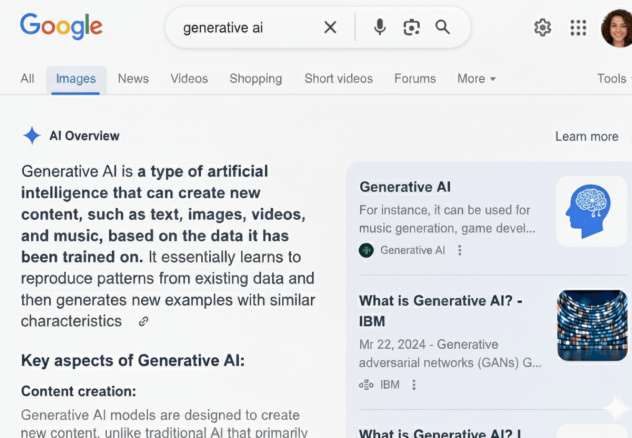Image resolution: width=632 pixels, height=438 pixels.
Task: Open the account profile picture
Action: coord(616,28)
